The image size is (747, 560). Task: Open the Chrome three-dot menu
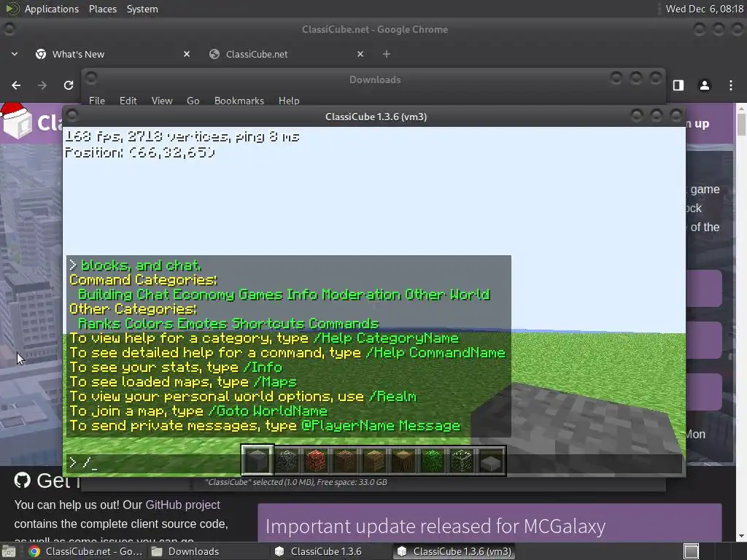click(x=730, y=85)
